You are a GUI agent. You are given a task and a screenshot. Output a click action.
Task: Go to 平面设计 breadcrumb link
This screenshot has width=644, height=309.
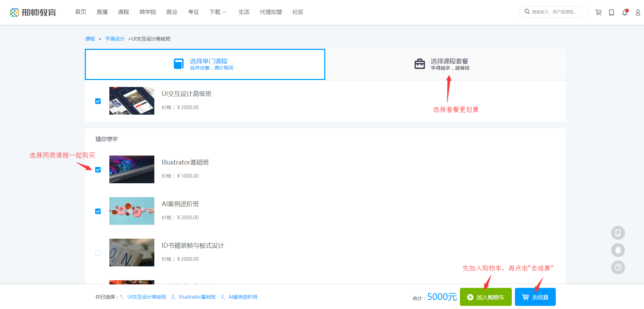(115, 39)
